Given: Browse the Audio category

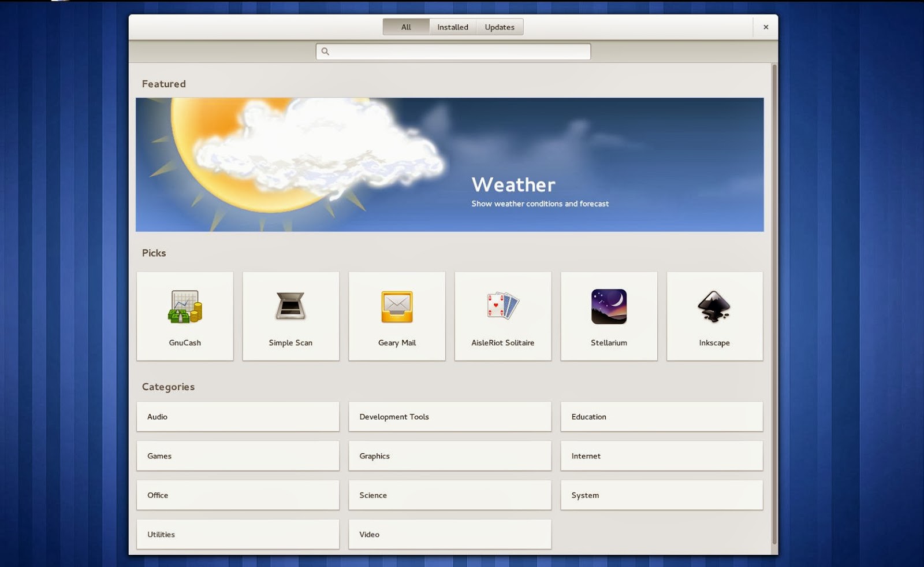Looking at the screenshot, I should click(238, 417).
